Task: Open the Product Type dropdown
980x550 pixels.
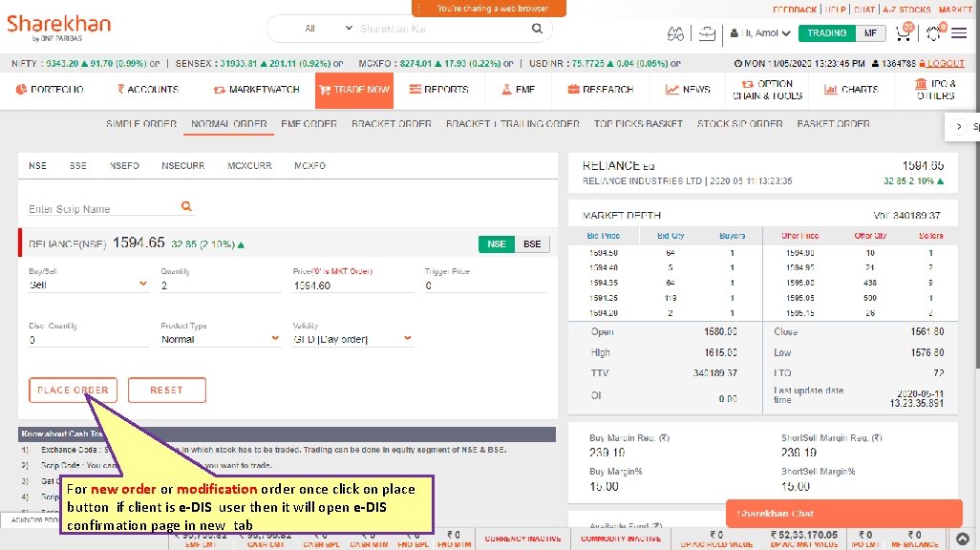Action: point(220,339)
